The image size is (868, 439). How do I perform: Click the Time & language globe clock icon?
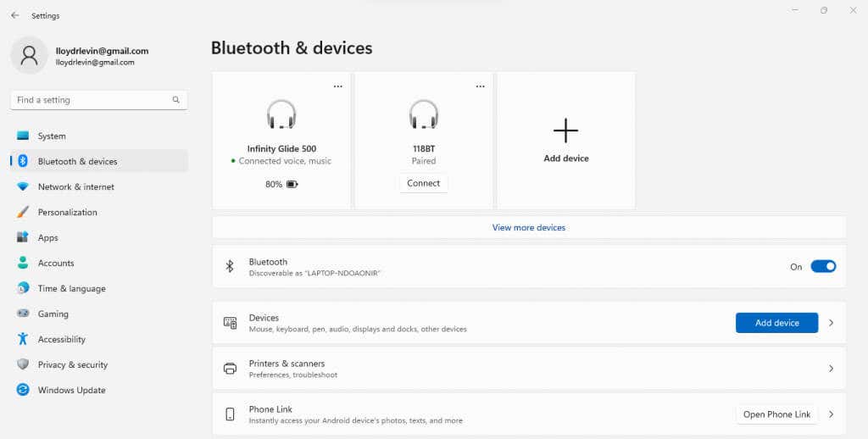tap(23, 288)
